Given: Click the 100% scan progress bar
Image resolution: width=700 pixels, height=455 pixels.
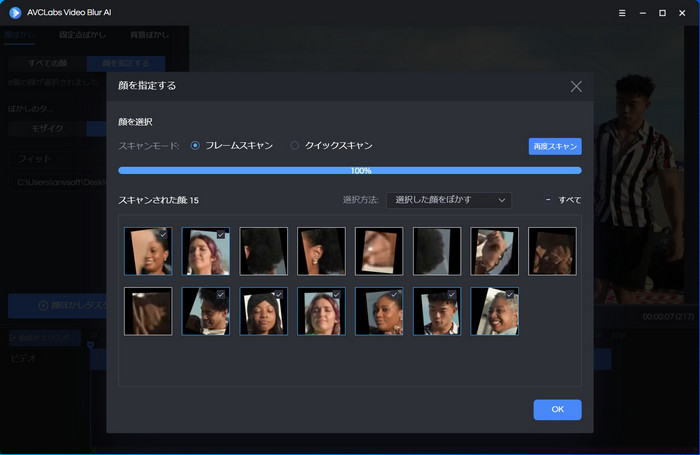Looking at the screenshot, I should pos(350,171).
